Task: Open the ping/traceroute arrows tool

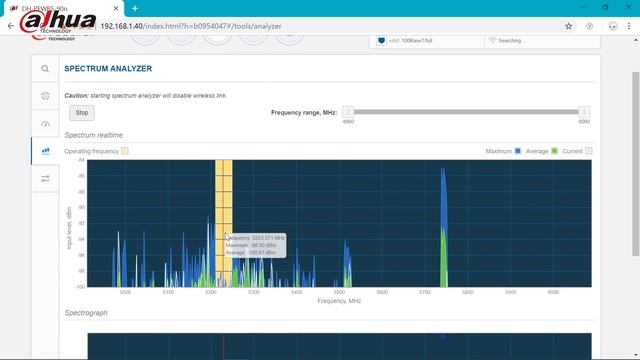Action: (x=45, y=178)
